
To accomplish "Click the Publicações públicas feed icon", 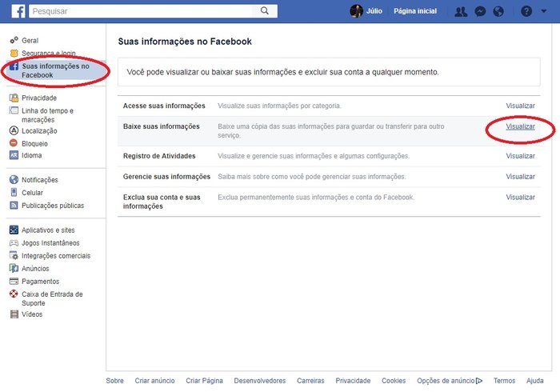I will pos(14,206).
